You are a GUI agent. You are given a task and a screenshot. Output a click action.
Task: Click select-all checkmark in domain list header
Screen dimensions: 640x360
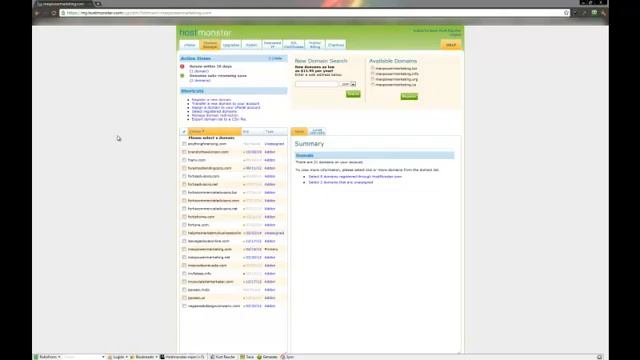(x=184, y=131)
